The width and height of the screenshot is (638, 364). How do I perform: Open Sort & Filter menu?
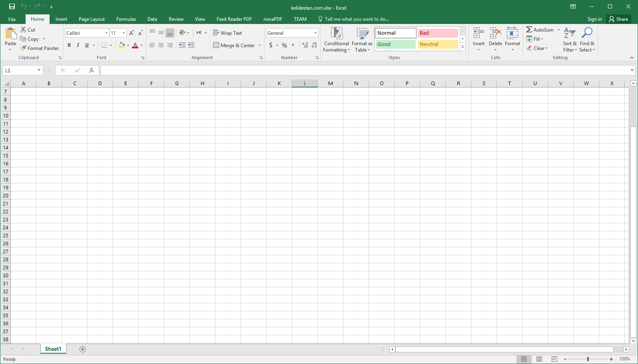(x=570, y=40)
